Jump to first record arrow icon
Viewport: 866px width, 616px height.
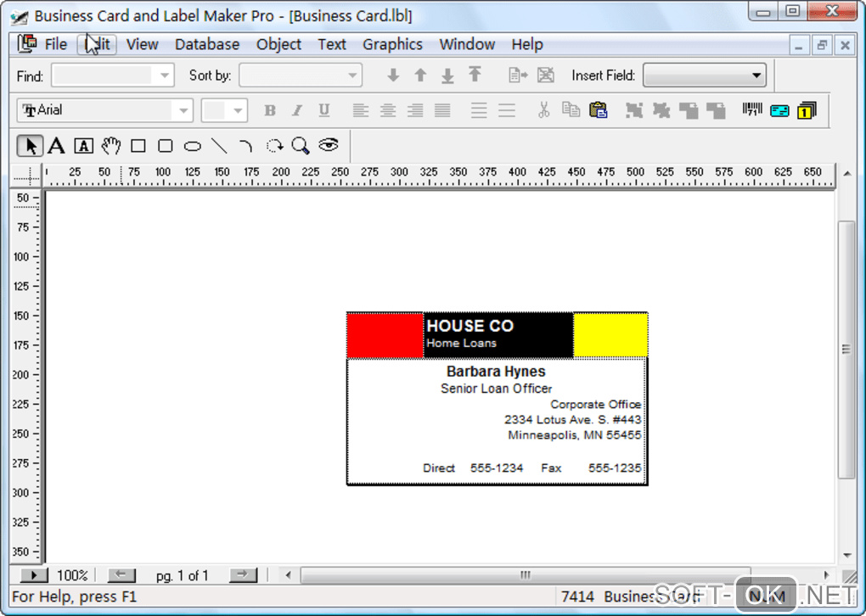(475, 74)
